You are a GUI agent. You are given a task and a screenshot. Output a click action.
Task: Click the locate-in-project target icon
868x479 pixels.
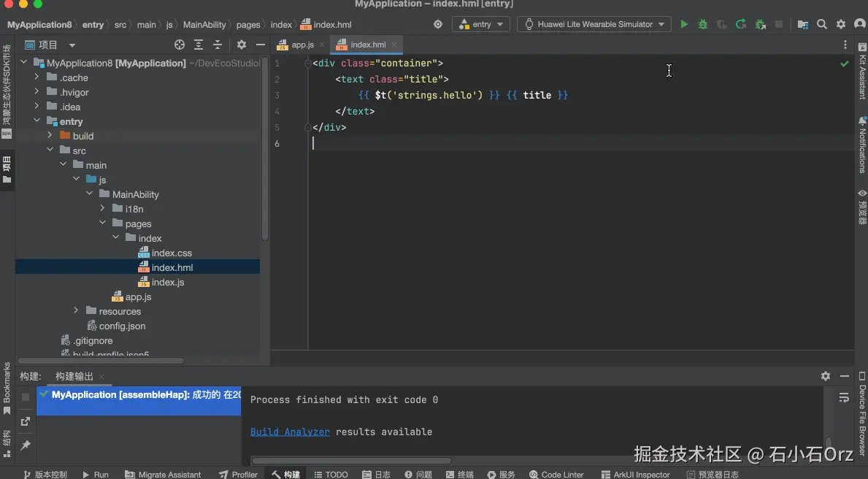(180, 45)
